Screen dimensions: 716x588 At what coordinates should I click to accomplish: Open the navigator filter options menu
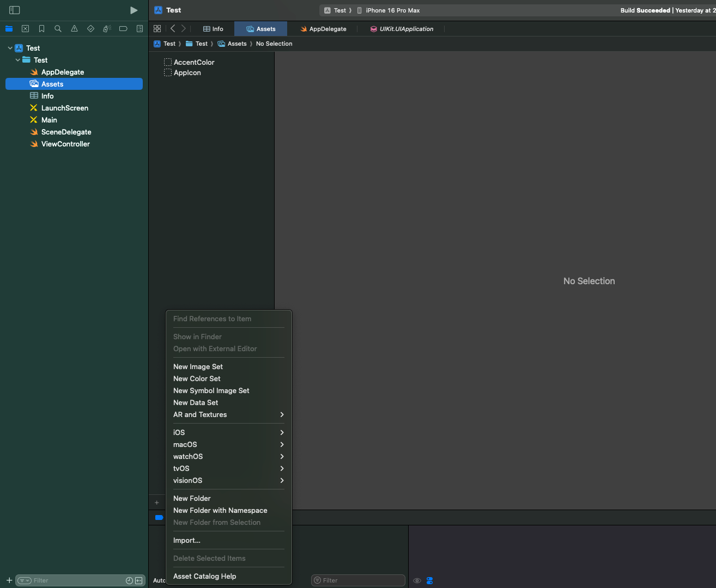25,580
